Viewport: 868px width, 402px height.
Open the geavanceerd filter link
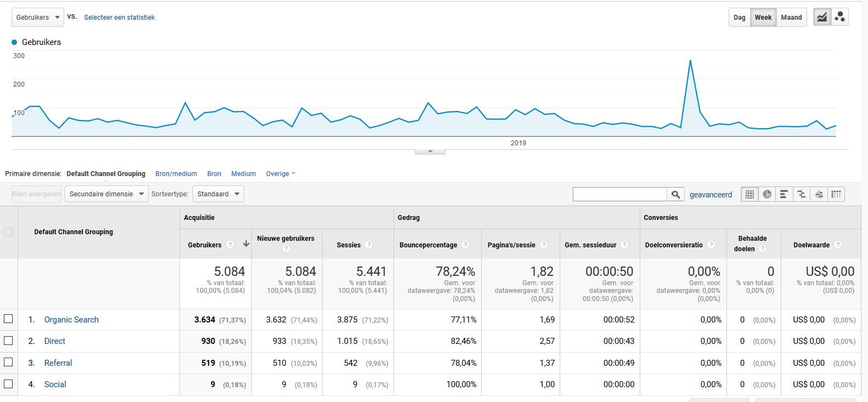pyautogui.click(x=711, y=195)
